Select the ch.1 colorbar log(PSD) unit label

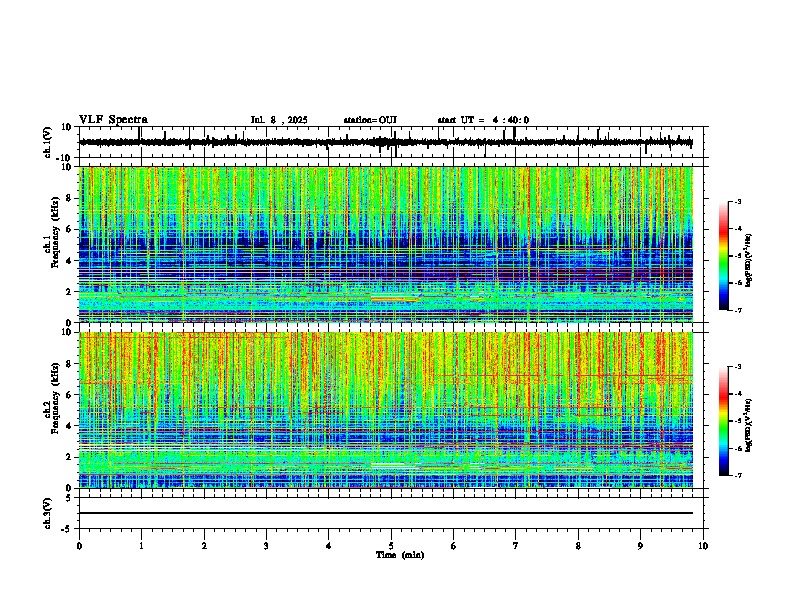coord(749,261)
